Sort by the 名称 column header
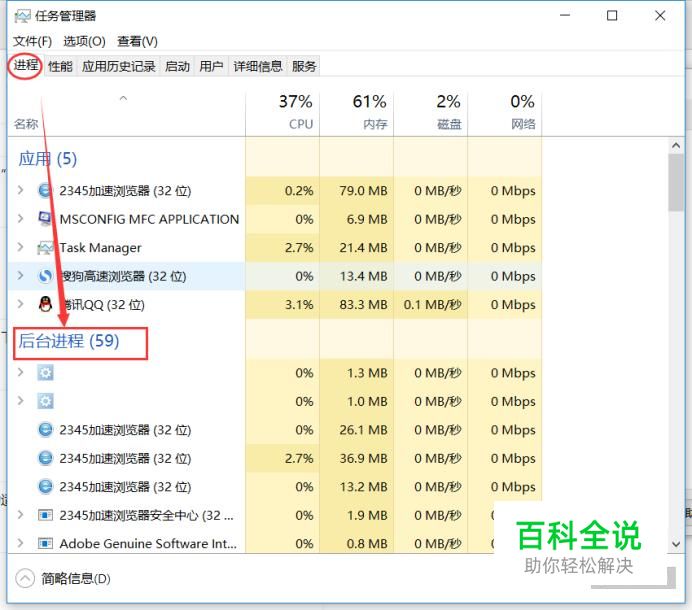This screenshot has width=692, height=610. 126,114
